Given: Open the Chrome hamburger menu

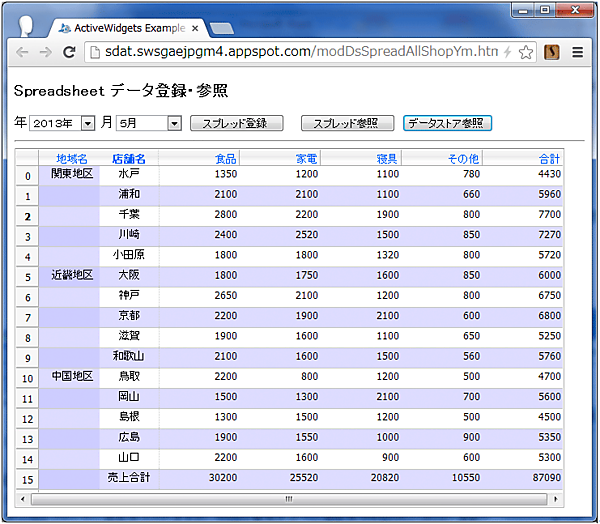Looking at the screenshot, I should point(578,52).
